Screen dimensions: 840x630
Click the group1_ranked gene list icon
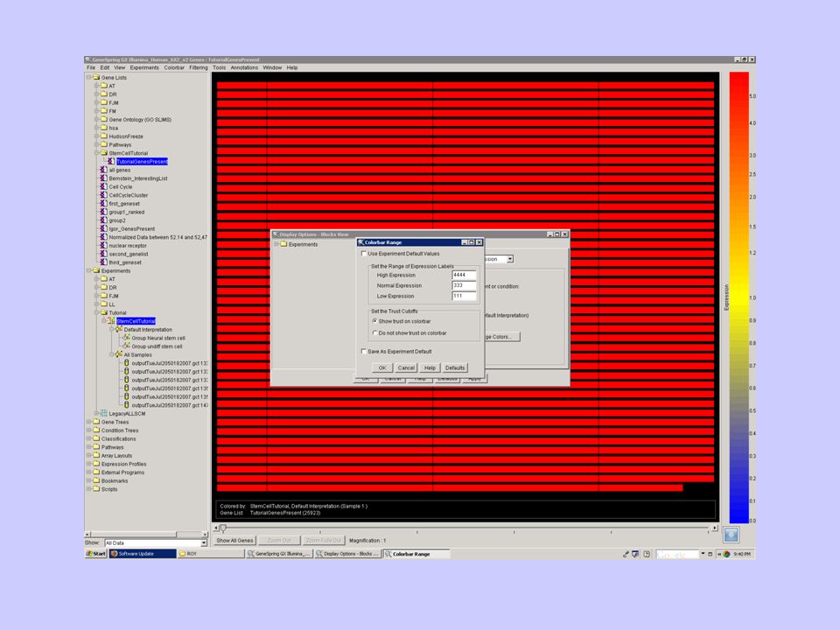[104, 212]
